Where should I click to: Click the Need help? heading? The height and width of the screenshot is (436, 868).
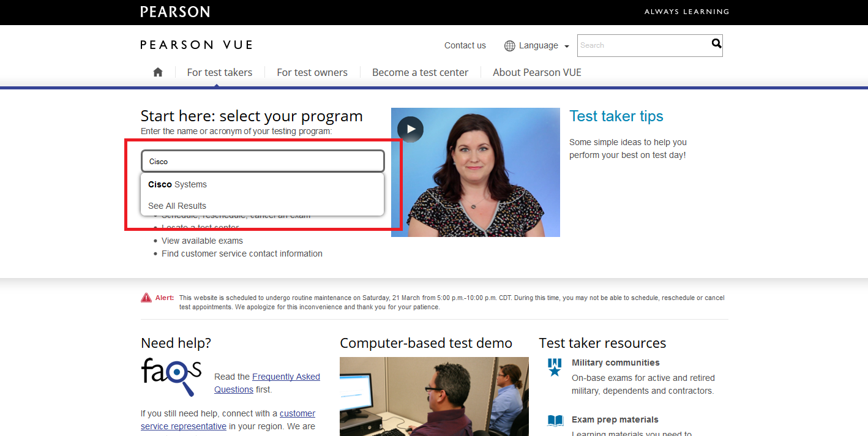pos(176,343)
